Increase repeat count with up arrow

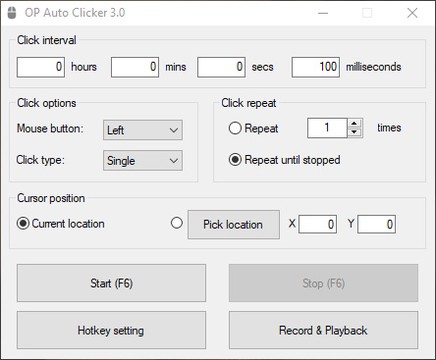coord(355,123)
